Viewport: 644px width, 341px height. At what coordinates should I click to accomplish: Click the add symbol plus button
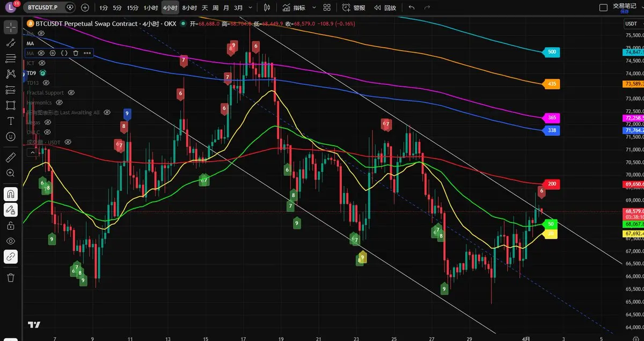pyautogui.click(x=85, y=8)
